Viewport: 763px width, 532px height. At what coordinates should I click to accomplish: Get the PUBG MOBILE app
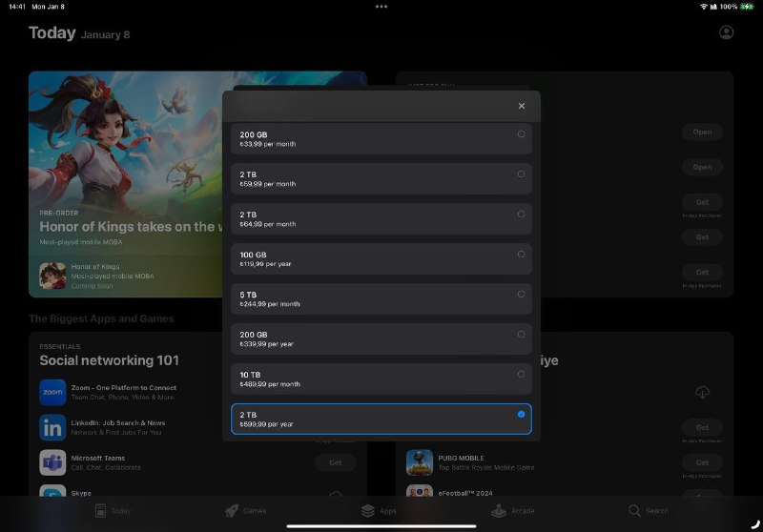[x=702, y=462]
